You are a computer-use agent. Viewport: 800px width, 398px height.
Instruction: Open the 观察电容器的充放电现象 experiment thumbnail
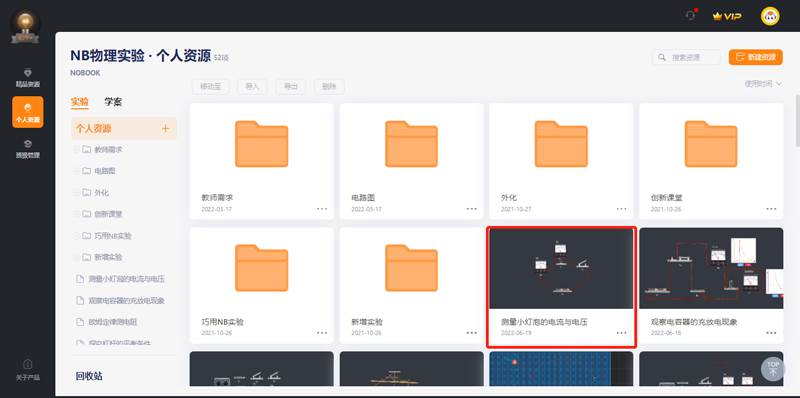(711, 268)
